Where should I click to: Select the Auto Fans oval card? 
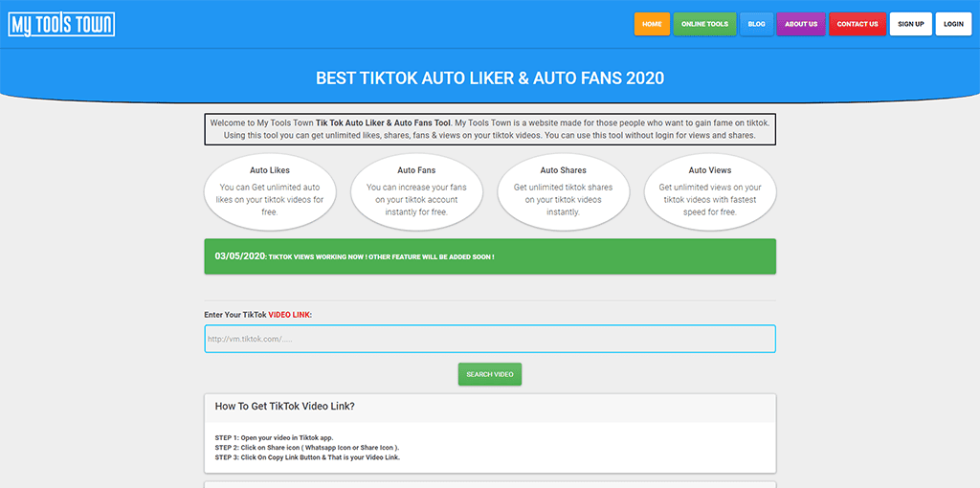click(x=416, y=190)
